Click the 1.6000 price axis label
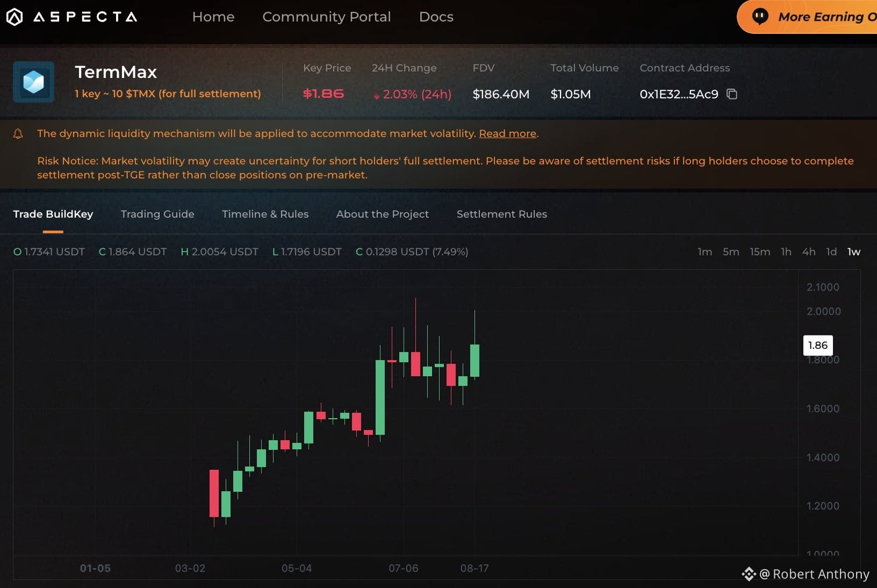Viewport: 877px width, 588px height. [823, 408]
